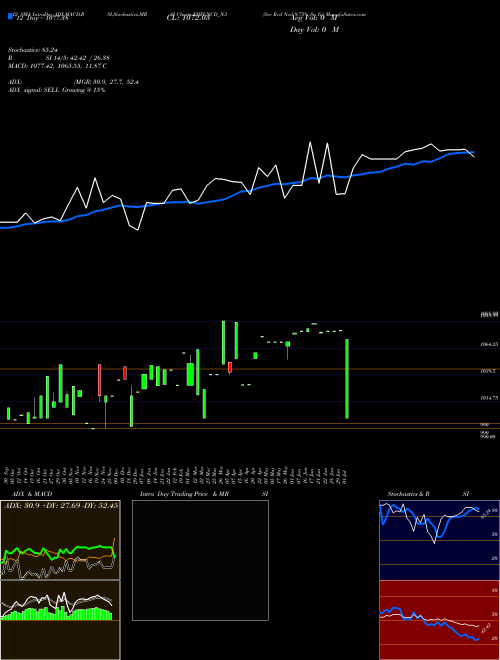Click the 1014.75 price axis label
Image resolution: width=500 pixels, height=660 pixels.
[x=489, y=398]
